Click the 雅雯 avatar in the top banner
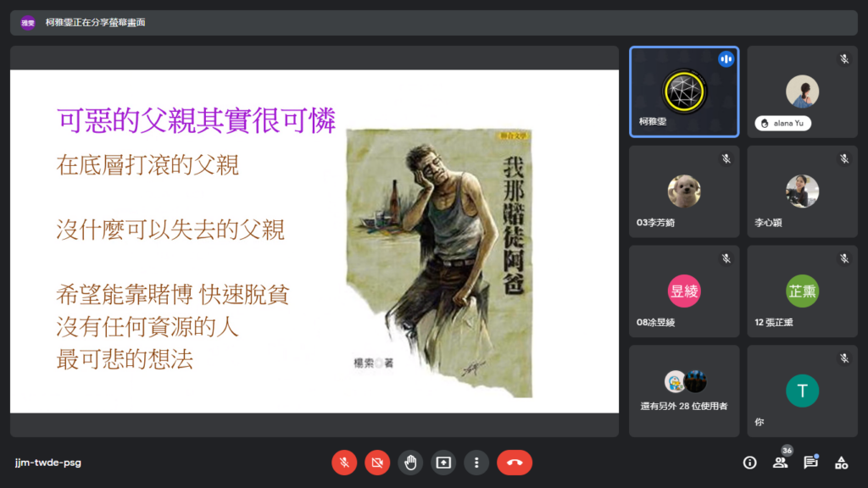The width and height of the screenshot is (868, 488). [28, 23]
